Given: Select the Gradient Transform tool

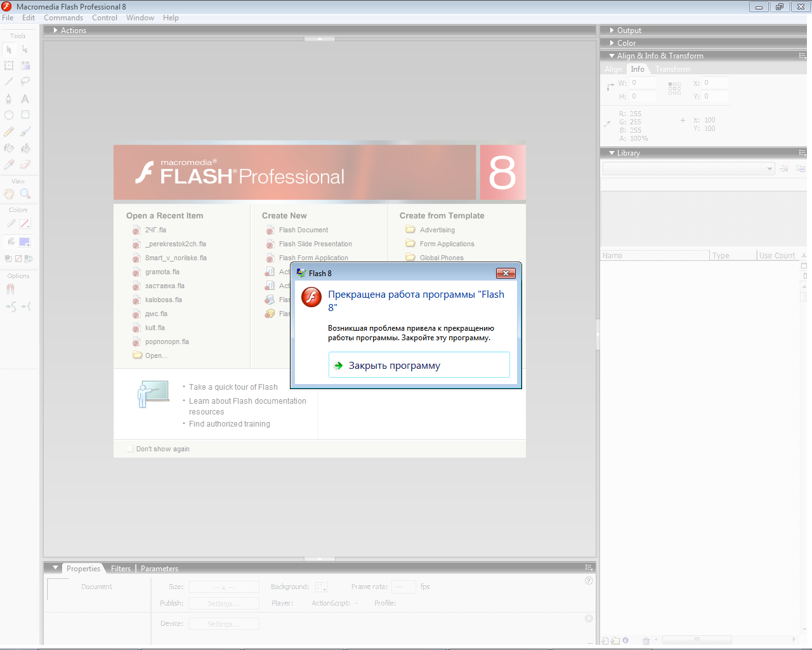Looking at the screenshot, I should (25, 65).
